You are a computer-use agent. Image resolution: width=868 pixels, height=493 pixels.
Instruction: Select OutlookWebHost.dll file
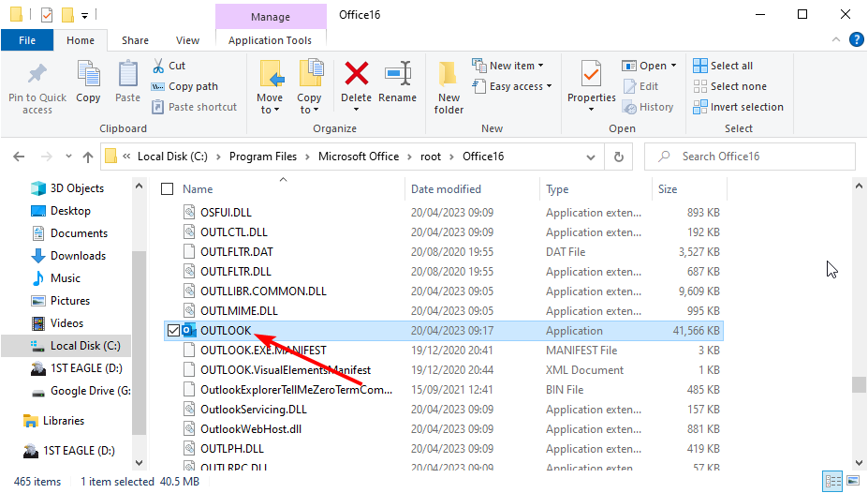tap(251, 428)
